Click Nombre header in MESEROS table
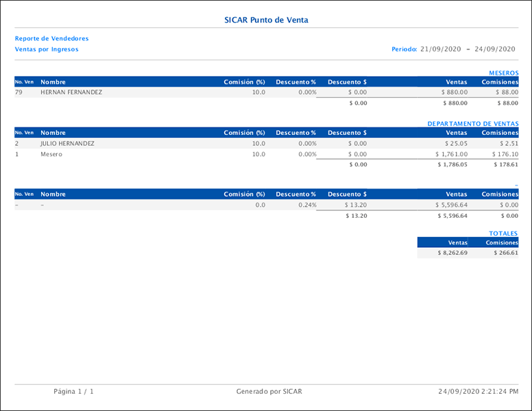The image size is (532, 411). click(x=53, y=82)
